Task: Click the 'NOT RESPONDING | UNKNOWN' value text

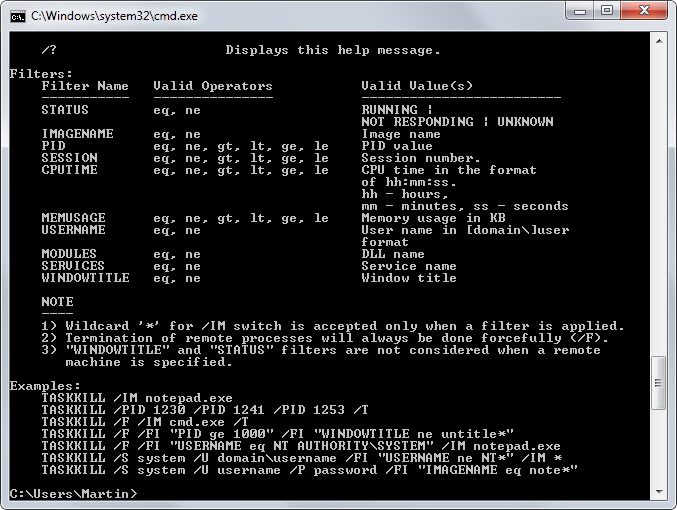Action: click(457, 122)
